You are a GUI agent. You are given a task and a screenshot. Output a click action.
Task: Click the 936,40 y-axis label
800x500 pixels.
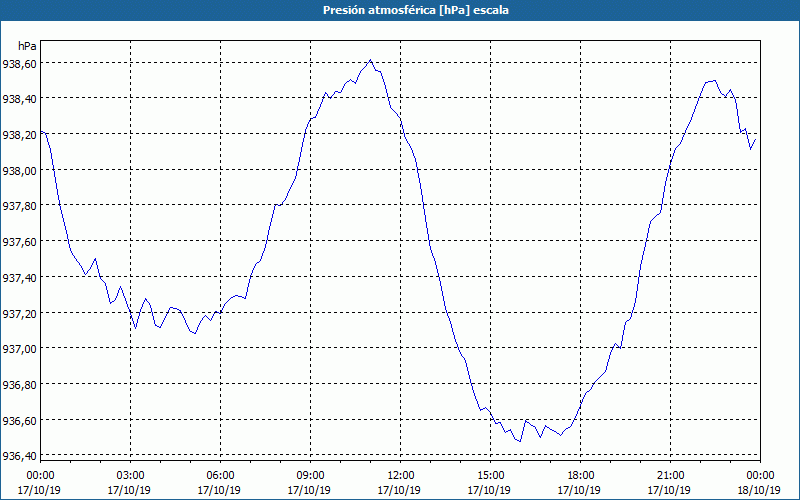[x=19, y=456]
